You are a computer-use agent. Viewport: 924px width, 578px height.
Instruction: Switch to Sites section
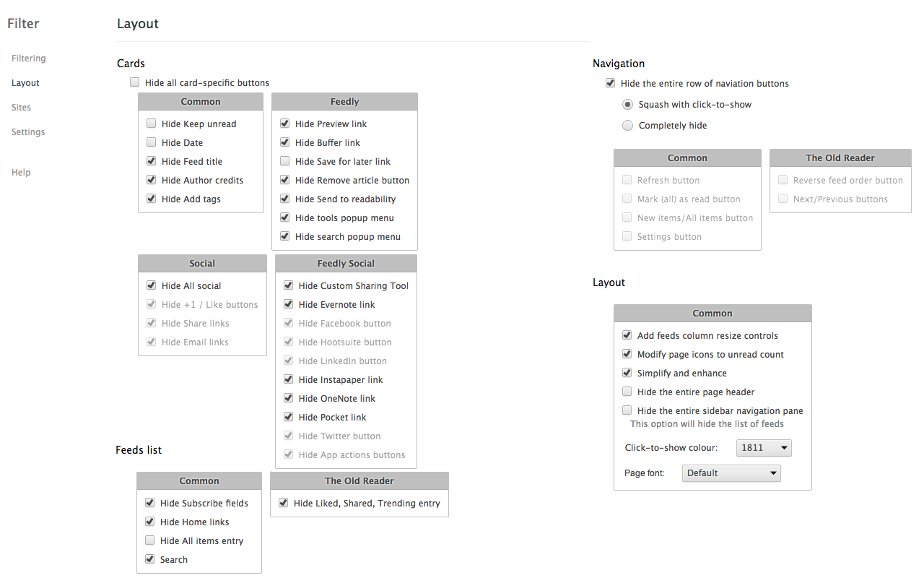tap(22, 108)
